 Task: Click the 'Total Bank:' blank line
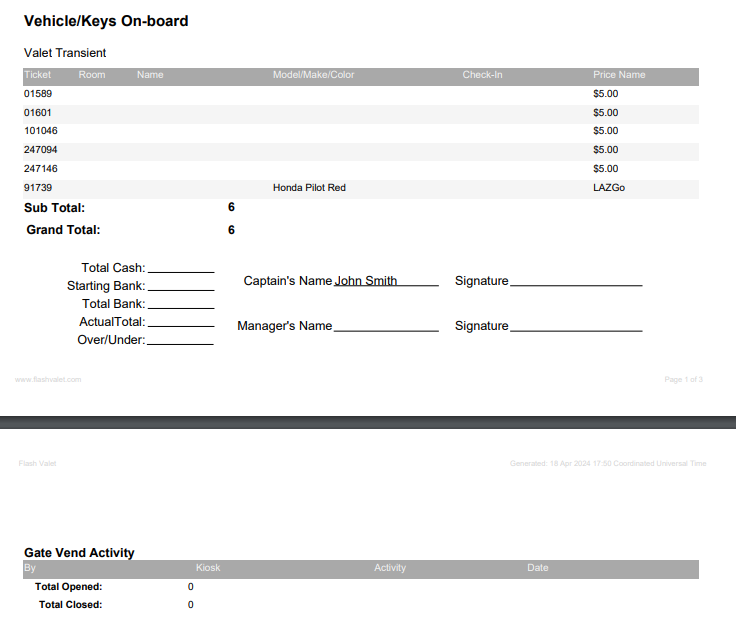click(x=181, y=306)
